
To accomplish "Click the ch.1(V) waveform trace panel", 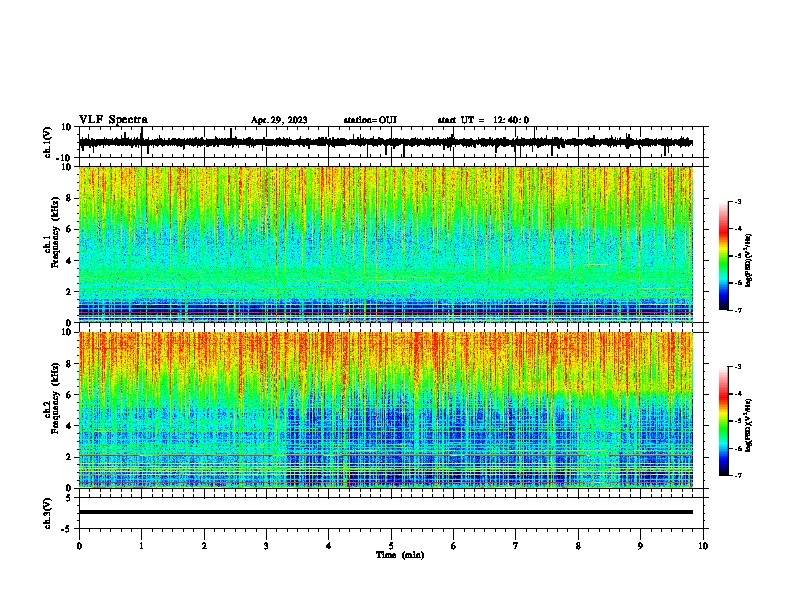I will pyautogui.click(x=391, y=142).
